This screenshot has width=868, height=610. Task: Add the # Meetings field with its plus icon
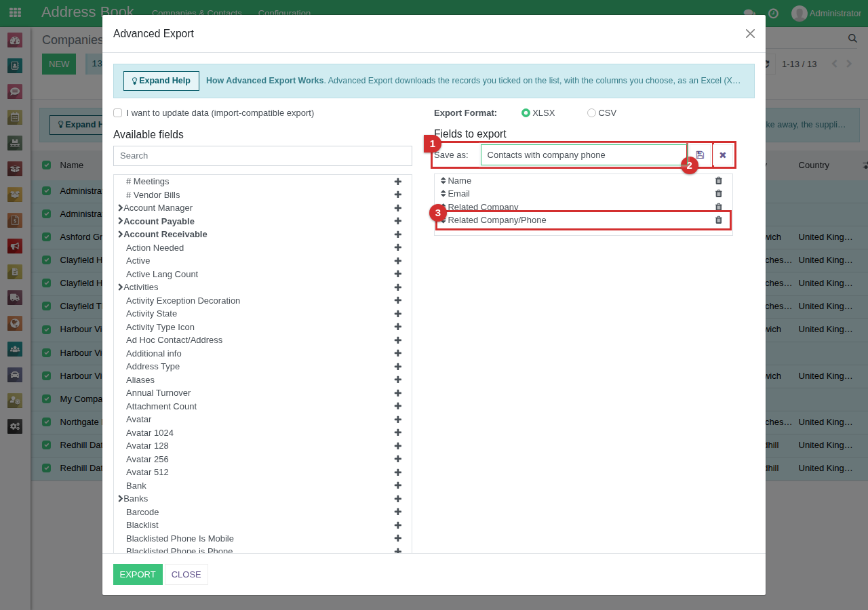pyautogui.click(x=398, y=182)
